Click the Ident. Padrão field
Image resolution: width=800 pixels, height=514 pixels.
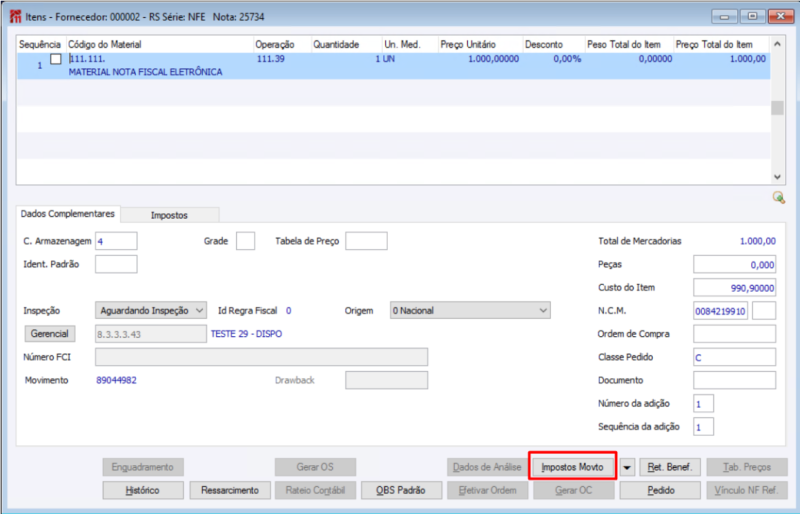116,264
